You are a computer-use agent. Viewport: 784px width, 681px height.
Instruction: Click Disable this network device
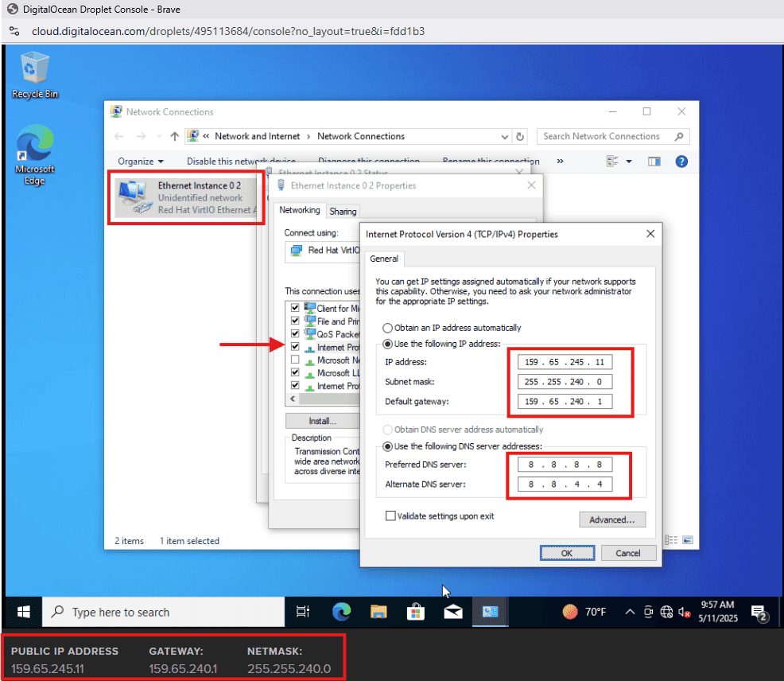(241, 161)
